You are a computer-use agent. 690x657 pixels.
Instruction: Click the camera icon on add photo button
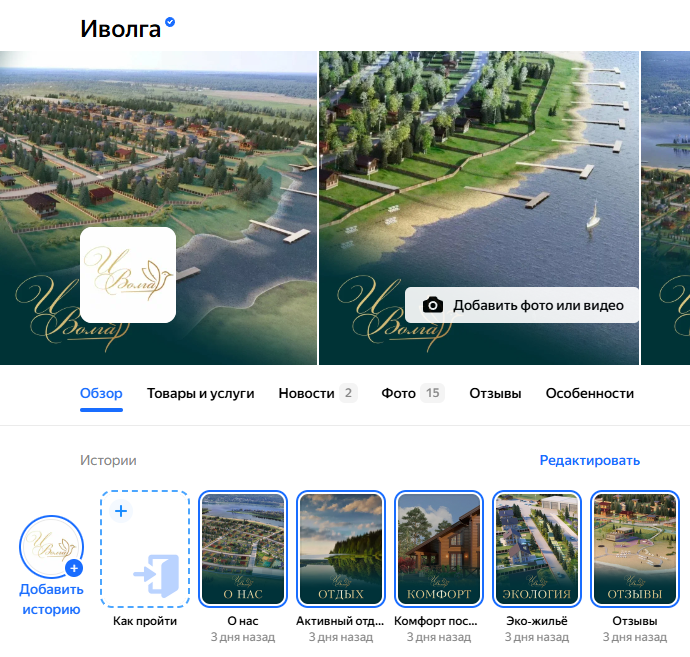(433, 305)
